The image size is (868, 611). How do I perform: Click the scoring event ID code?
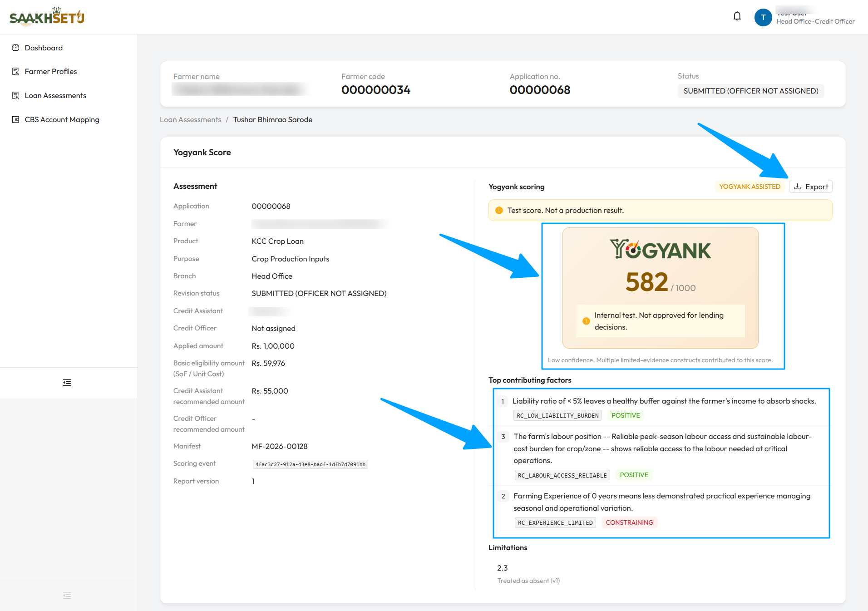click(310, 464)
